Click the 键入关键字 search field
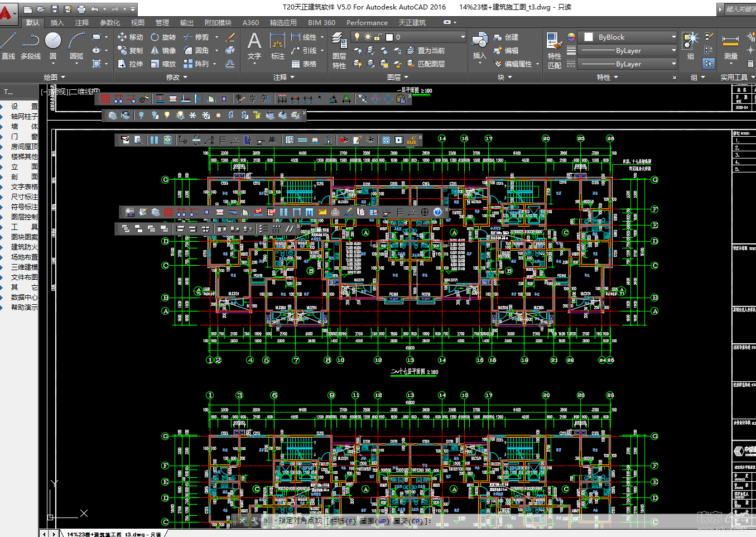The width and height of the screenshot is (756, 537). pyautogui.click(x=740, y=9)
